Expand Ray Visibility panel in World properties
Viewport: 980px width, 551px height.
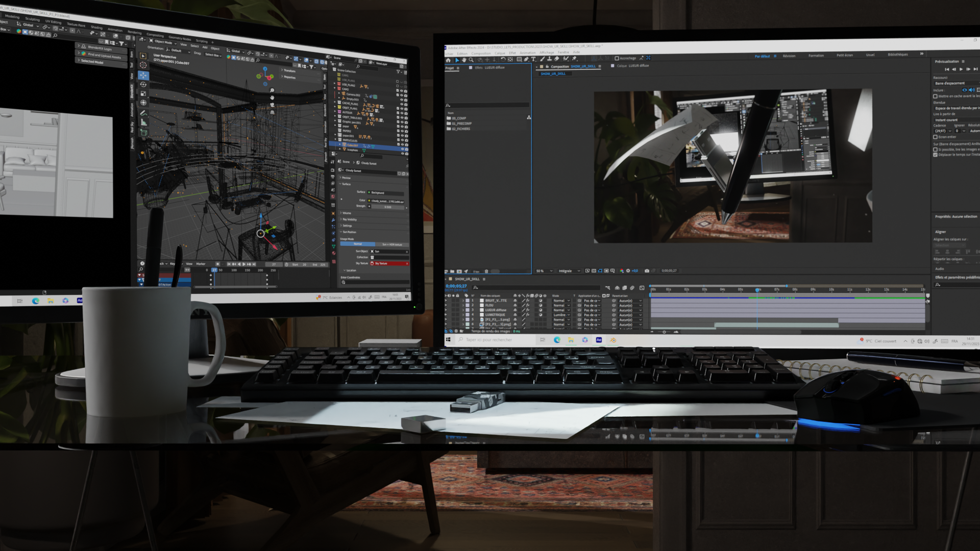(349, 219)
